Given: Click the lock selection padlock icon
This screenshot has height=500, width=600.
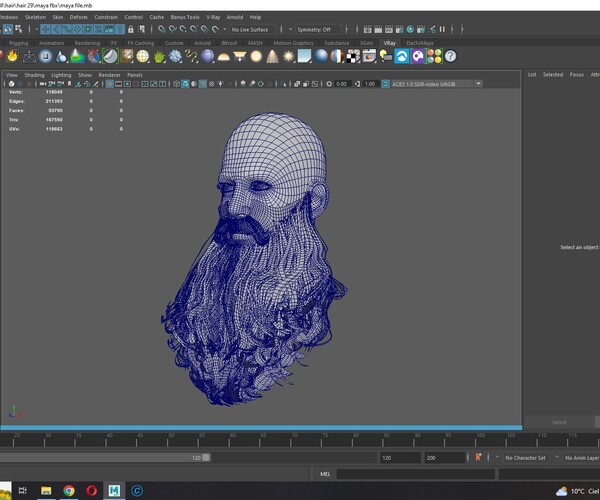Looking at the screenshot, I should pyautogui.click(x=131, y=29).
